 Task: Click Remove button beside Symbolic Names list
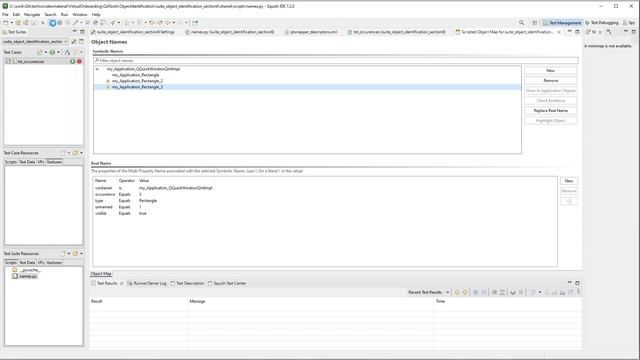551,81
